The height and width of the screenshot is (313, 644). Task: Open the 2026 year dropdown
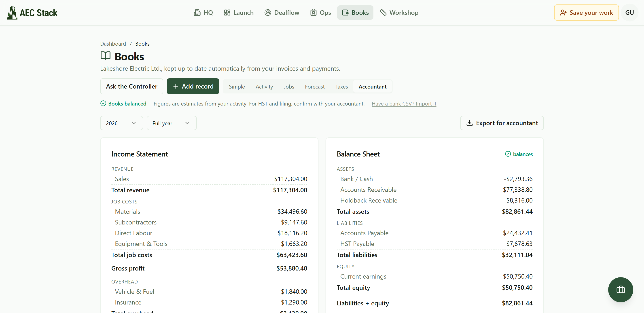pyautogui.click(x=121, y=123)
